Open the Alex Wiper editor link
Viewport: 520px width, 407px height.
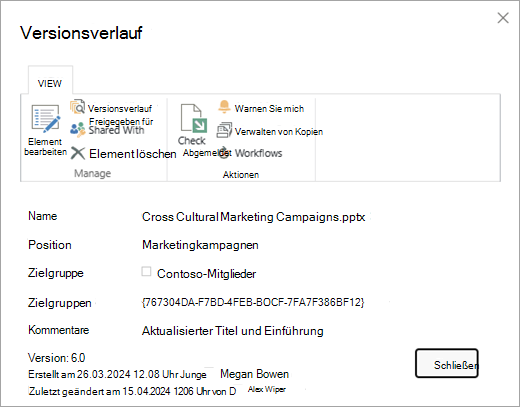(267, 389)
